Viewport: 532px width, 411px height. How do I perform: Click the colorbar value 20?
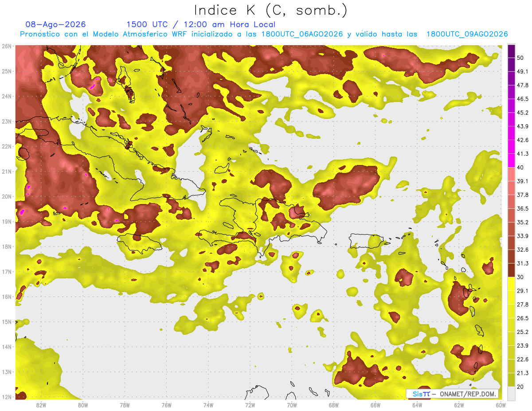point(520,387)
